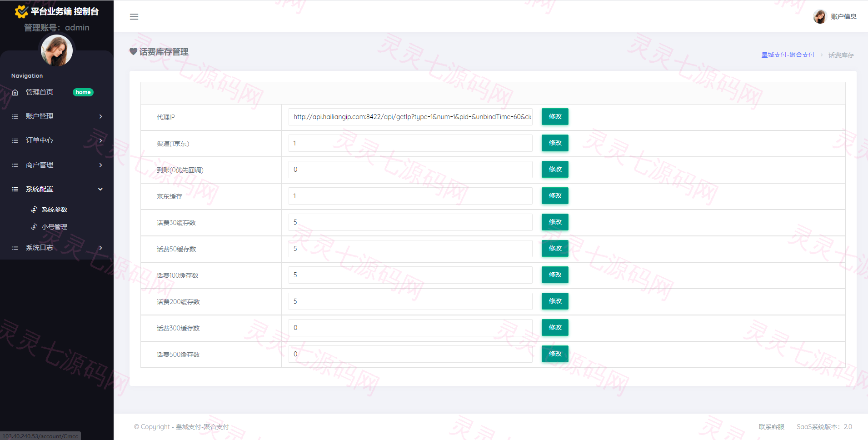Click 修改 button for 话费500缓存数
Image resolution: width=868 pixels, height=440 pixels.
(555, 354)
